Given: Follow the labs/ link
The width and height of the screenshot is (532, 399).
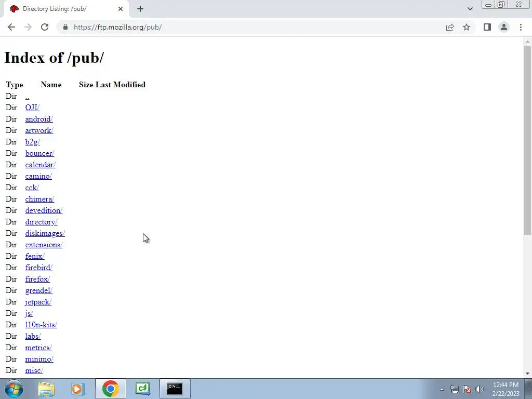Looking at the screenshot, I should 33,336.
